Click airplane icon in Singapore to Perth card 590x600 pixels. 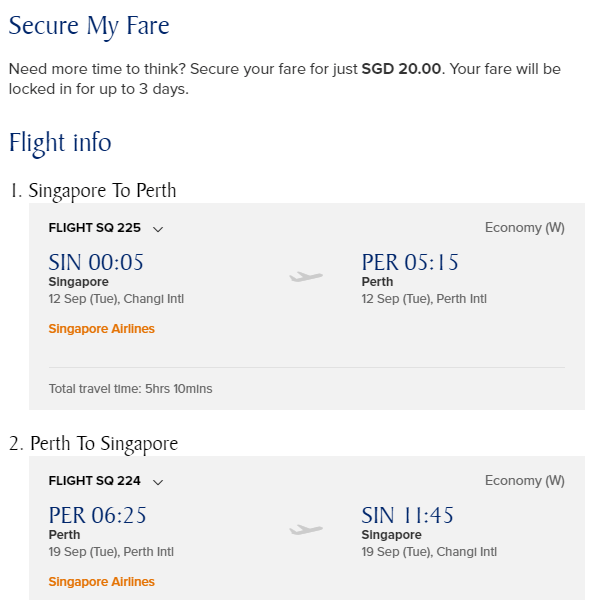306,276
